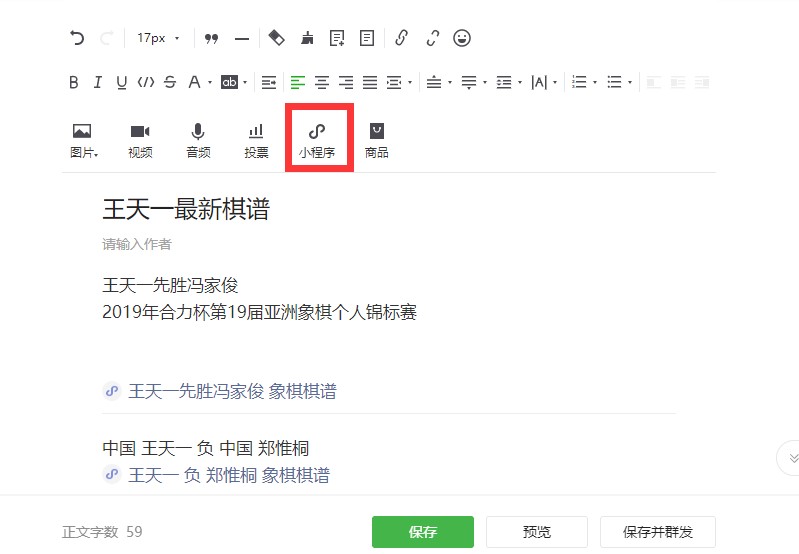Activate the eraser clear-format icon
The height and width of the screenshot is (554, 799).
pyautogui.click(x=276, y=38)
